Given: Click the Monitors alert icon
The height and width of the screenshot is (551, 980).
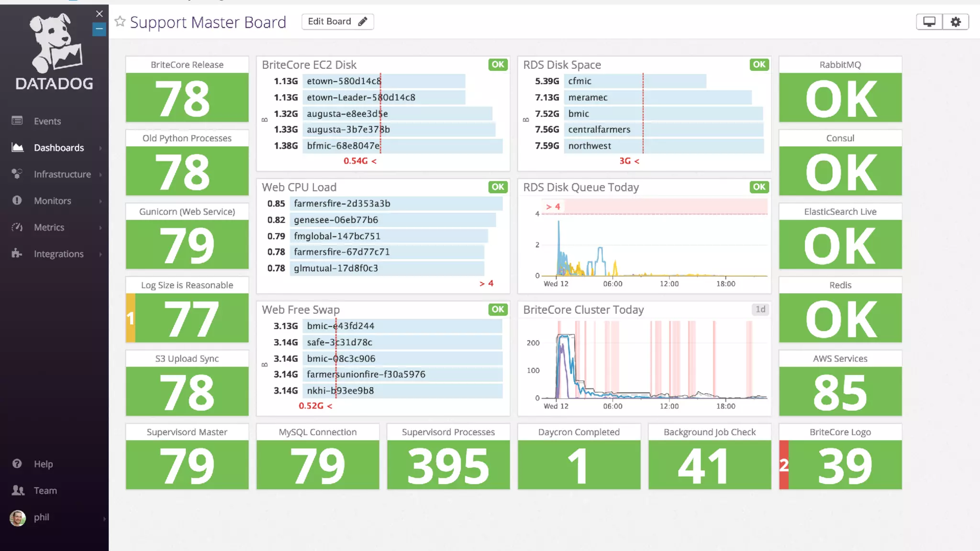Looking at the screenshot, I should [17, 200].
